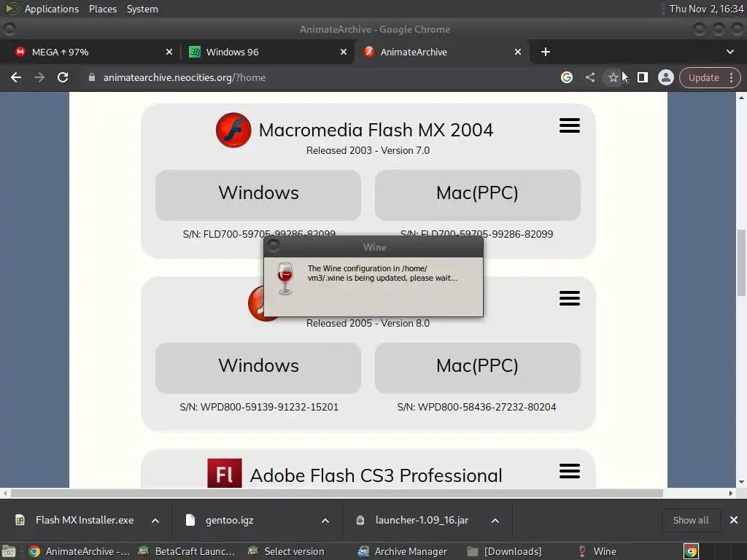Toggle the Chrome side panel
Screen dimensions: 747x560
[x=642, y=77]
